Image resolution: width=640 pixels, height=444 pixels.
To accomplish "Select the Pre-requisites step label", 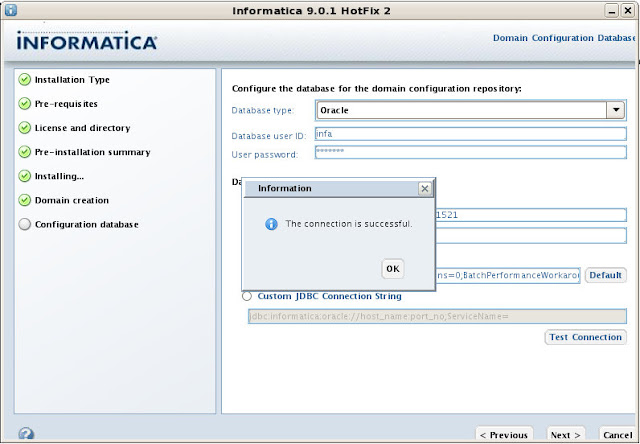I will point(66,104).
